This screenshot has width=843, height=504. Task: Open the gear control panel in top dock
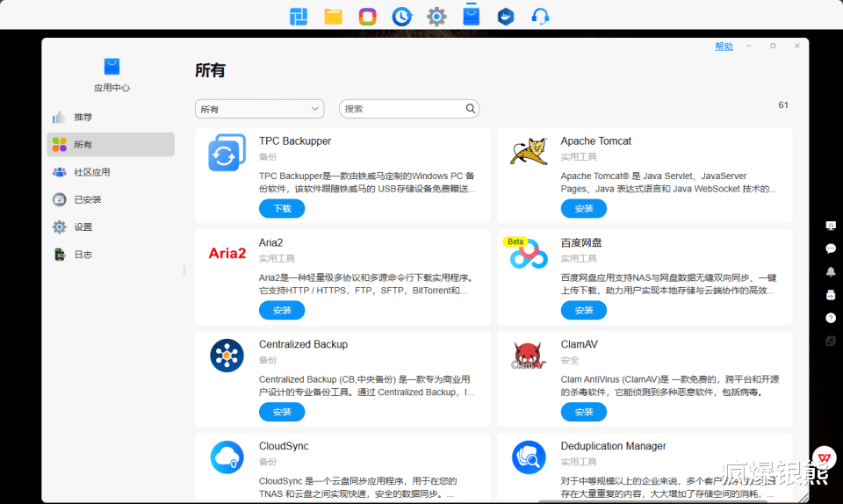(436, 17)
